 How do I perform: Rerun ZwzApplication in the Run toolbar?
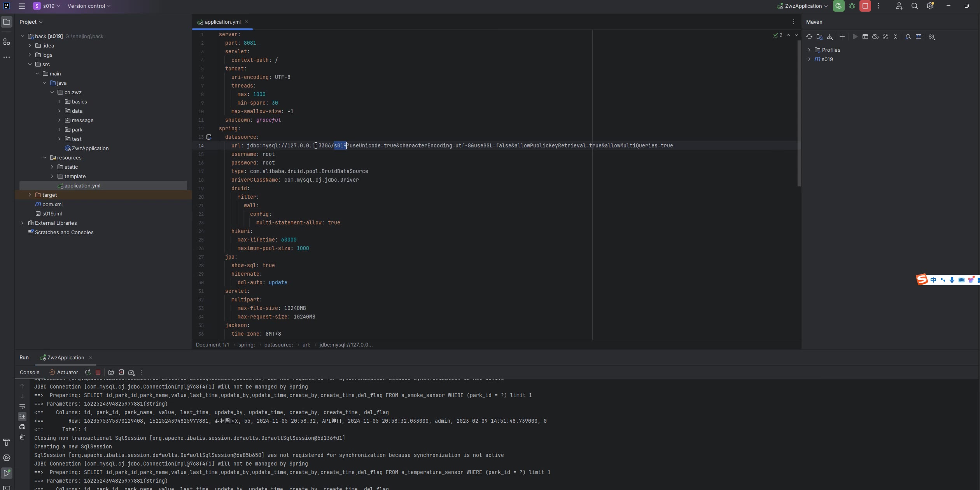88,372
